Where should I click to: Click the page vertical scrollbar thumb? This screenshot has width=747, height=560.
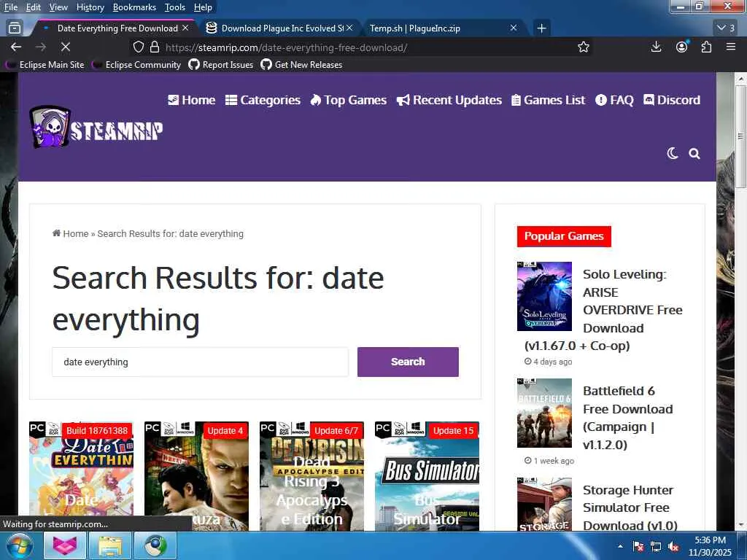(x=740, y=136)
